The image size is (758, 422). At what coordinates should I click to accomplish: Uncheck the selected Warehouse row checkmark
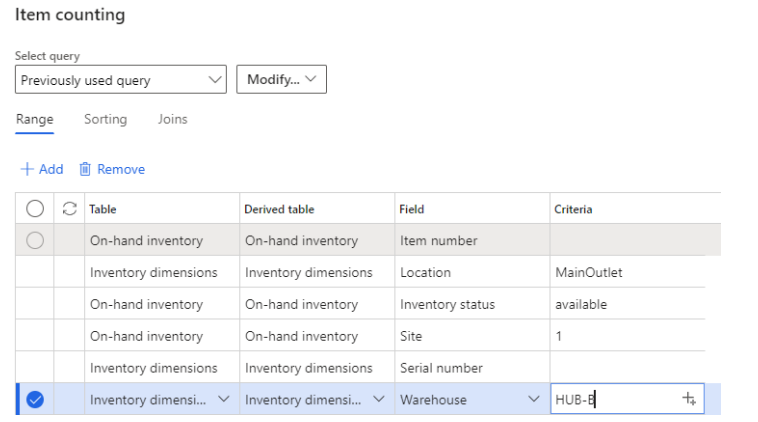[35, 400]
